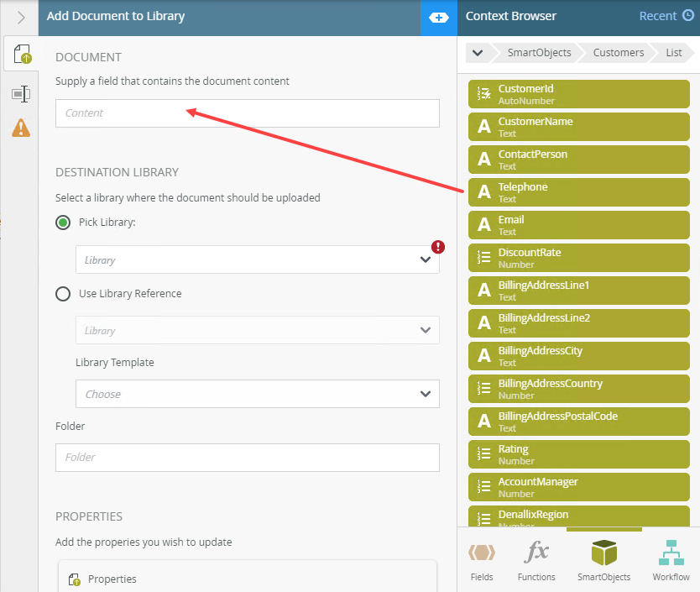The image size is (700, 592).
Task: Expand the Library Template Choose dropdown
Action: (257, 394)
